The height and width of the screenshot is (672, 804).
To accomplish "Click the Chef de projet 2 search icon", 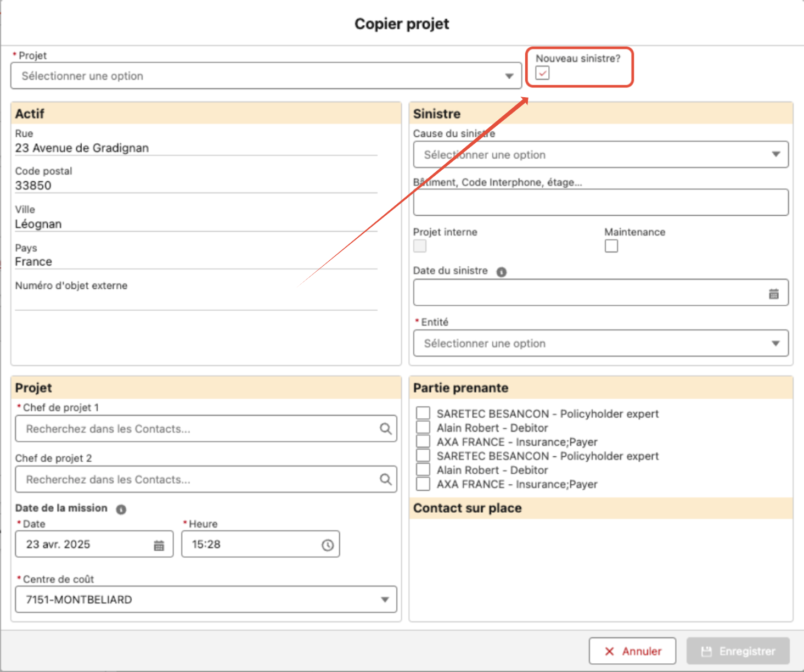I will click(x=386, y=479).
